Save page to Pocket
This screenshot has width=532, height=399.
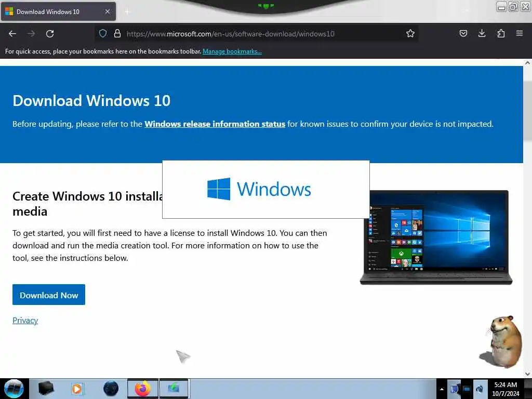[x=463, y=33]
